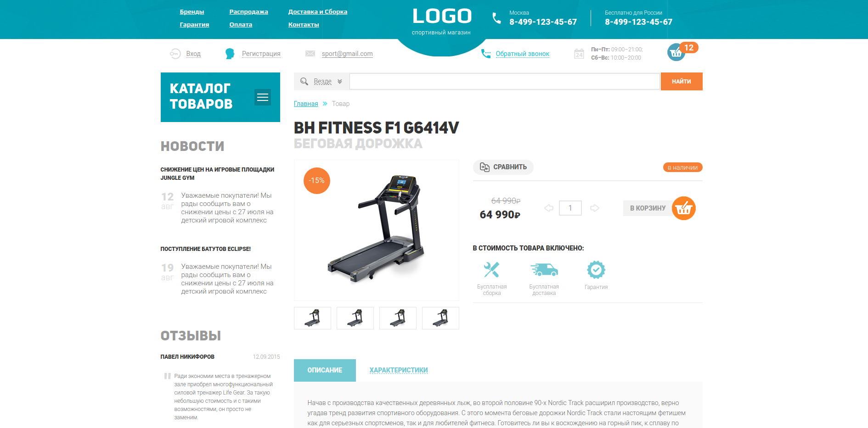Image resolution: width=868 pixels, height=428 pixels.
Task: Select the second treadmill thumbnail
Action: pos(355,318)
